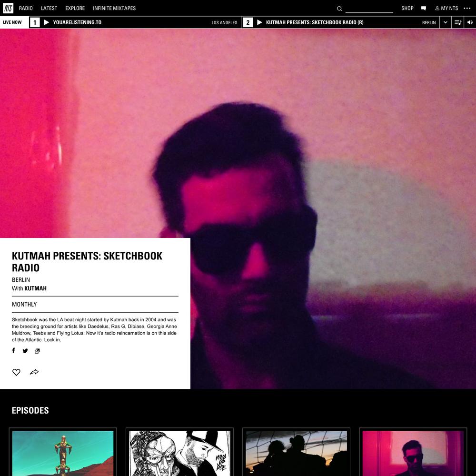Image resolution: width=476 pixels, height=476 pixels.
Task: Open My NTS account link
Action: (446, 8)
